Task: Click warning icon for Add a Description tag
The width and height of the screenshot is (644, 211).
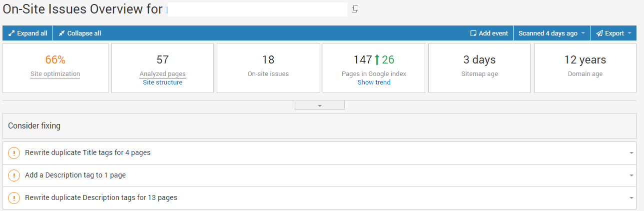Action: tap(14, 175)
